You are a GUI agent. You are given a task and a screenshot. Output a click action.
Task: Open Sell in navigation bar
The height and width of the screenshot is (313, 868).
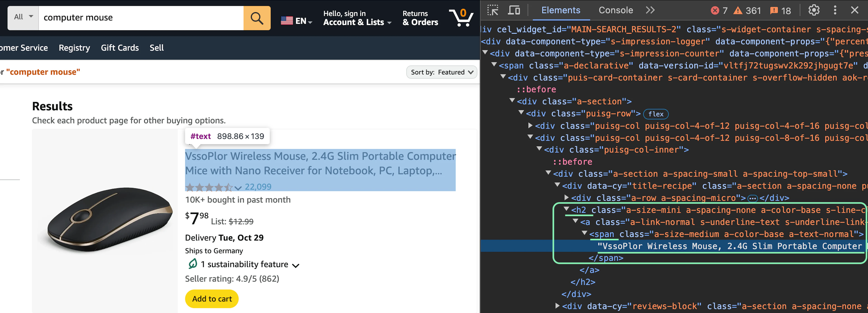pos(157,48)
